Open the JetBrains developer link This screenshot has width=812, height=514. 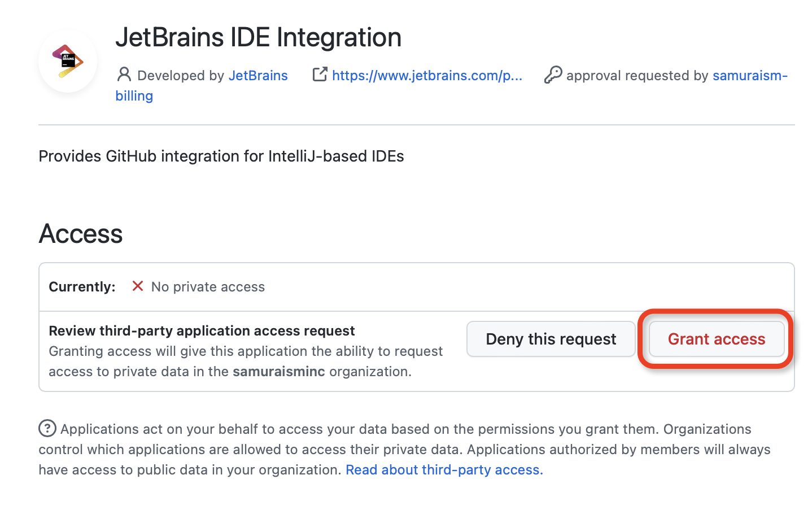[258, 76]
